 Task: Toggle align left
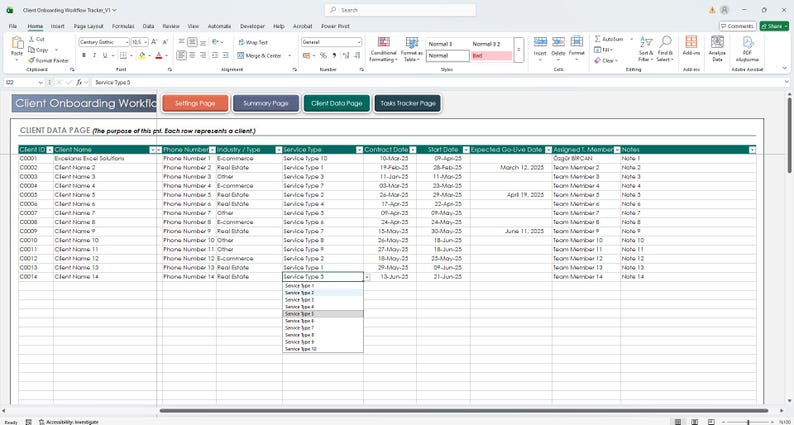(181, 55)
